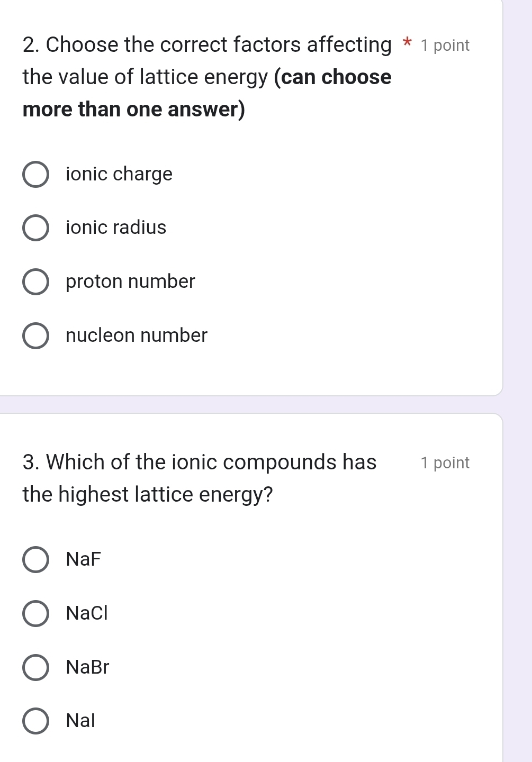Pick the 'nucleon number' radio circle
Image resolution: width=532 pixels, height=762 pixels.
point(35,336)
